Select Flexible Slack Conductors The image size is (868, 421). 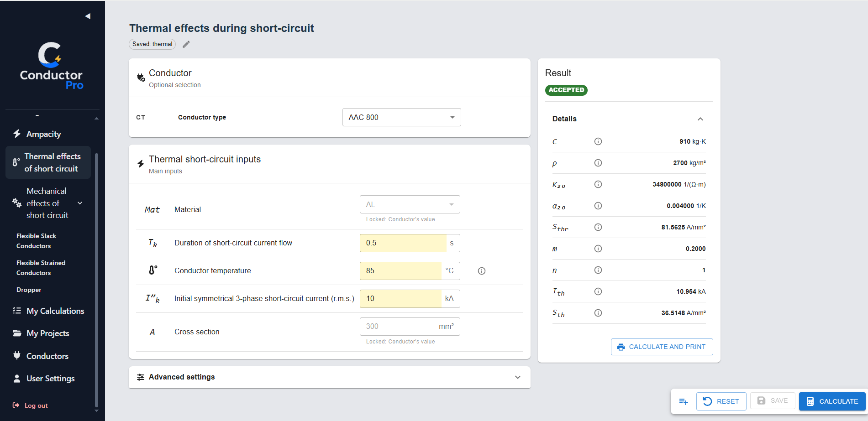[36, 241]
